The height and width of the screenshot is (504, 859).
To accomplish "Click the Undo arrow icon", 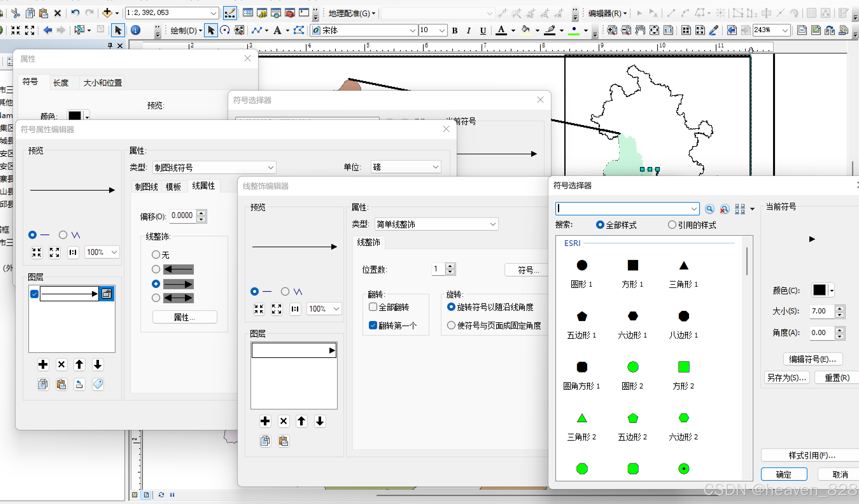I will [75, 13].
